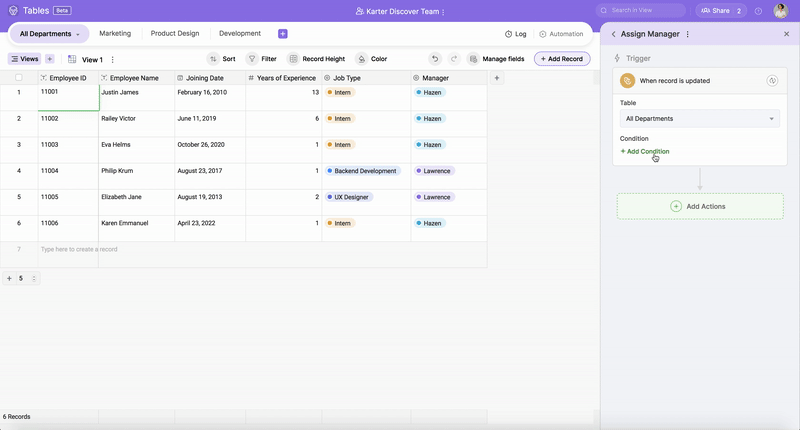This screenshot has width=800, height=430.
Task: Open Karter Discover Team options
Action: (443, 11)
